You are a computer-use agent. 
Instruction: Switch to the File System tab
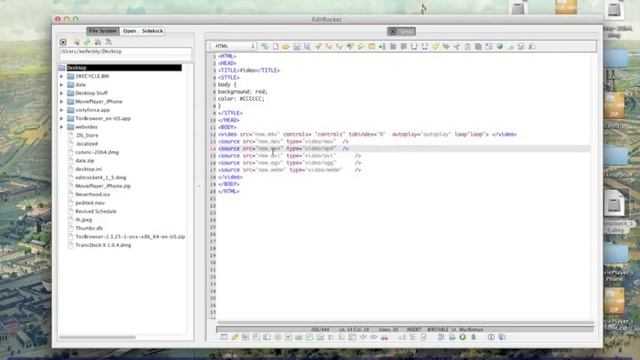click(x=103, y=31)
